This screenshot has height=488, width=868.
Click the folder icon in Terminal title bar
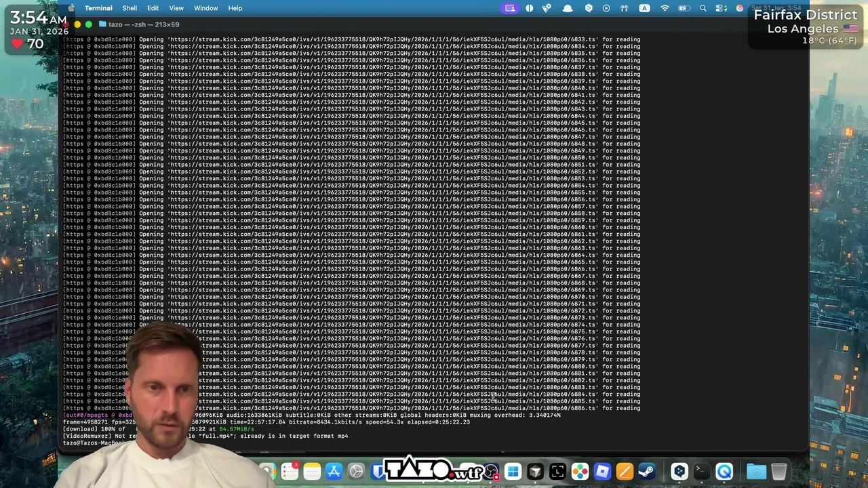[x=102, y=24]
